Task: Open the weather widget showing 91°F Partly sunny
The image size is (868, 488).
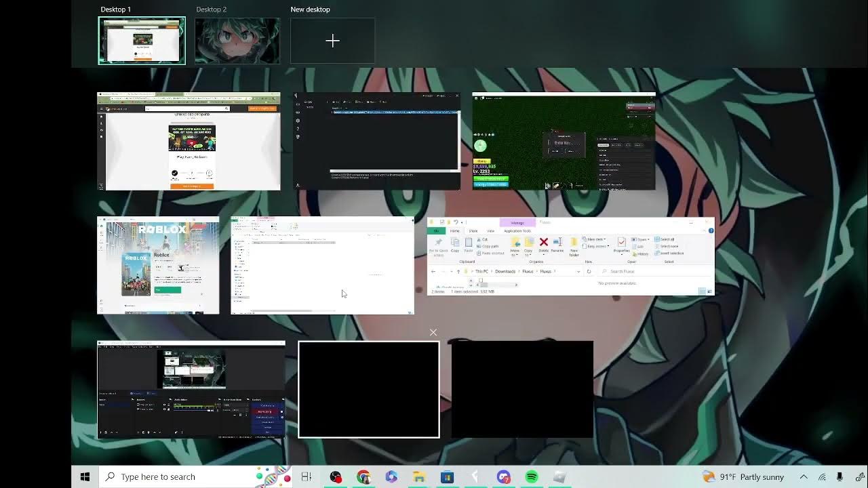Action: [743, 476]
